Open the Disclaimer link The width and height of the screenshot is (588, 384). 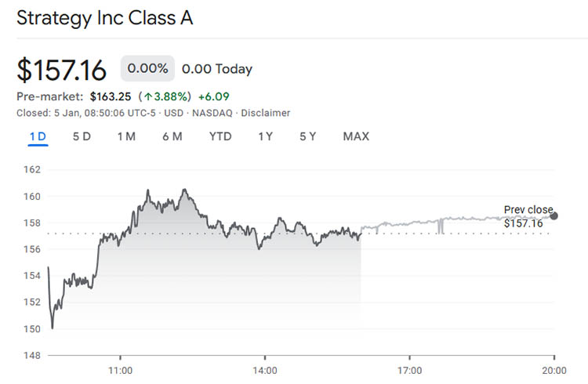pos(266,113)
